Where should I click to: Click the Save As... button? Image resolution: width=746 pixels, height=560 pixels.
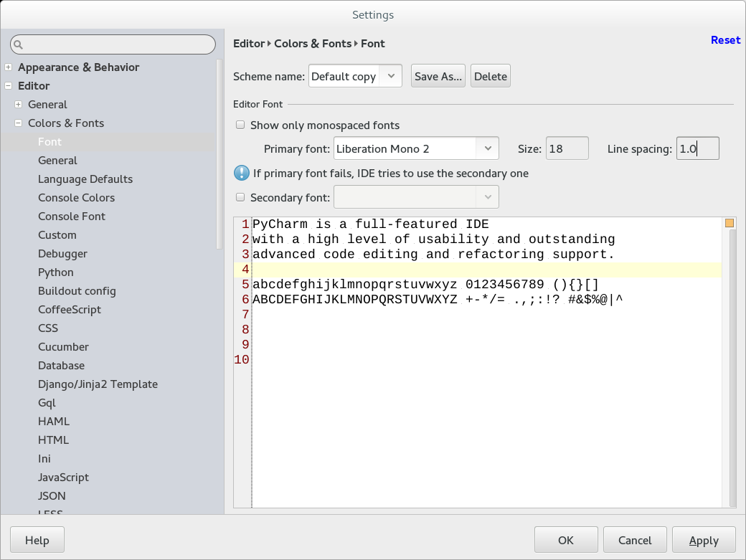pyautogui.click(x=438, y=76)
